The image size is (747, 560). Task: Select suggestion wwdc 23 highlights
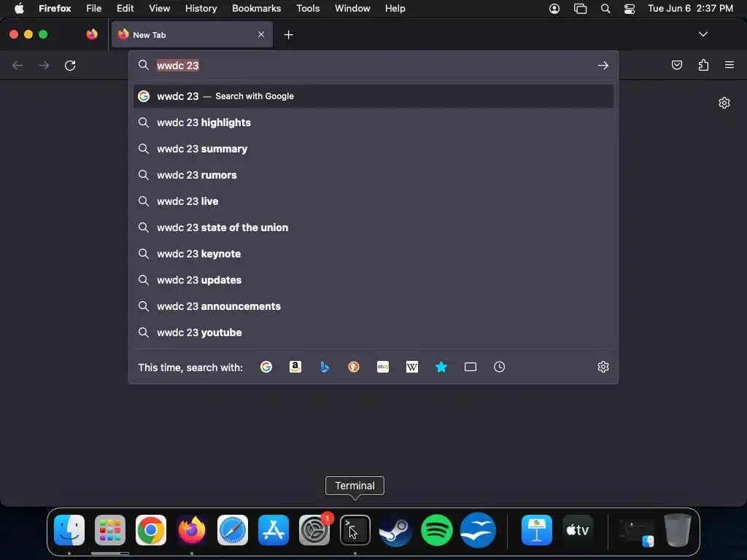[373, 122]
